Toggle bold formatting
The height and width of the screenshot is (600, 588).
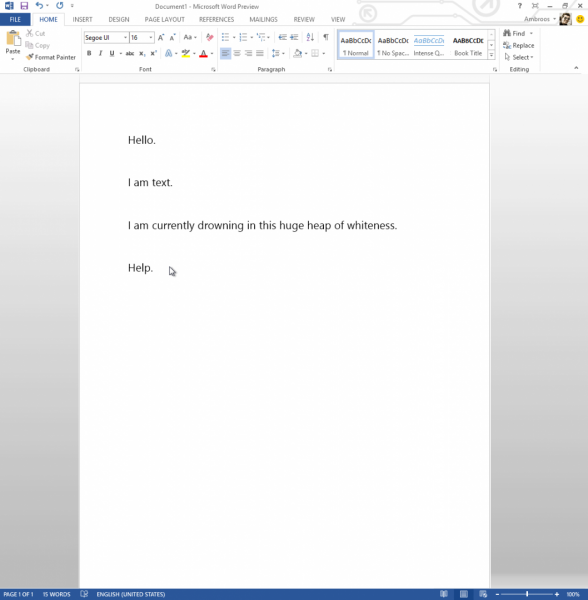pyautogui.click(x=89, y=53)
